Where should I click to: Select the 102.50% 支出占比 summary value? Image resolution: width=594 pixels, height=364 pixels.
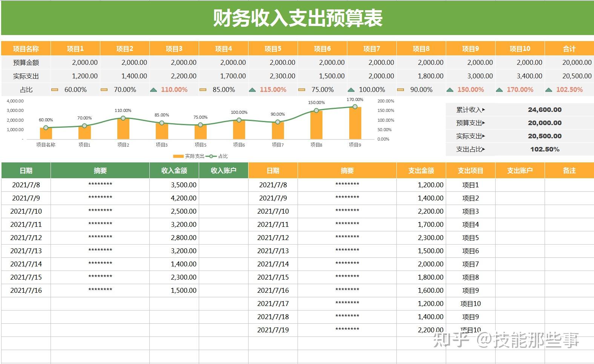545,149
